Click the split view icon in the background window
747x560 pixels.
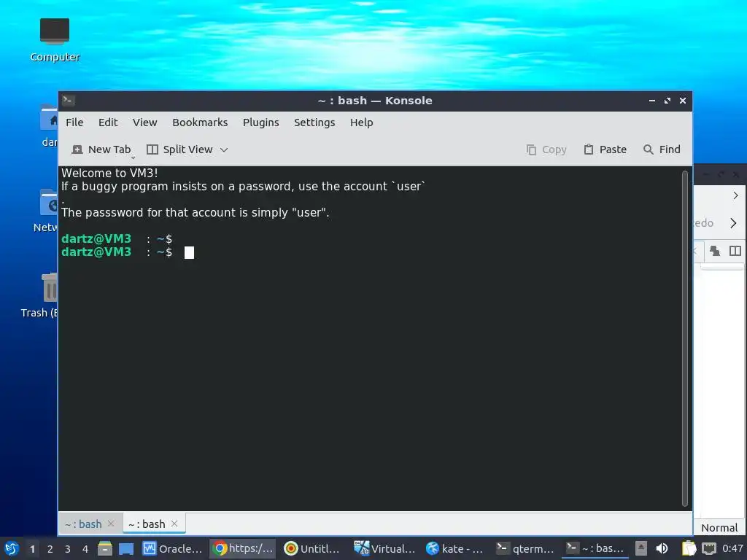coord(735,251)
